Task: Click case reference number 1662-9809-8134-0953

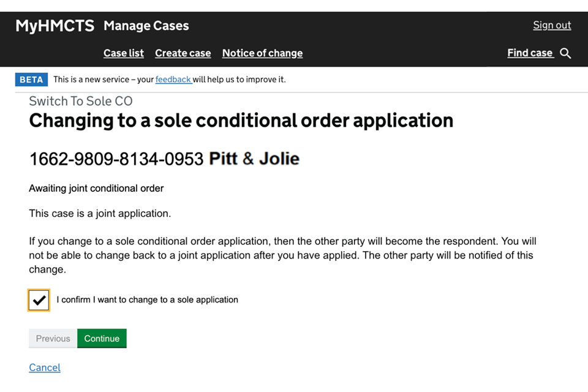Action: [116, 159]
